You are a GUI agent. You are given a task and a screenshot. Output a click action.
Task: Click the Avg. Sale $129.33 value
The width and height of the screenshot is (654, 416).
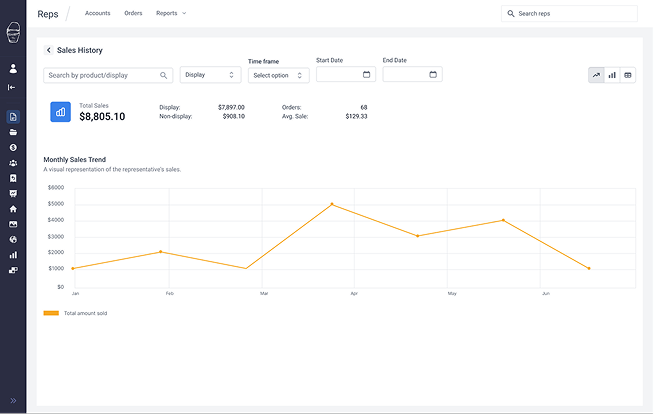pos(356,116)
